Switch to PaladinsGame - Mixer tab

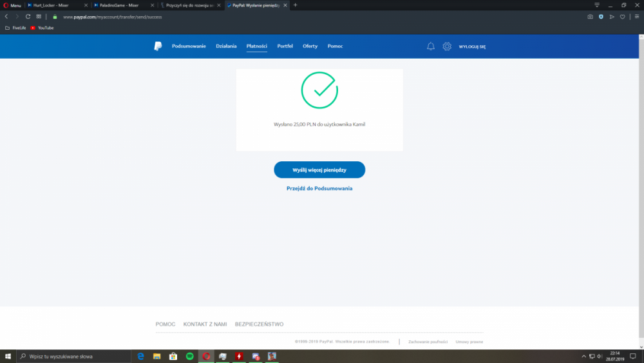119,5
